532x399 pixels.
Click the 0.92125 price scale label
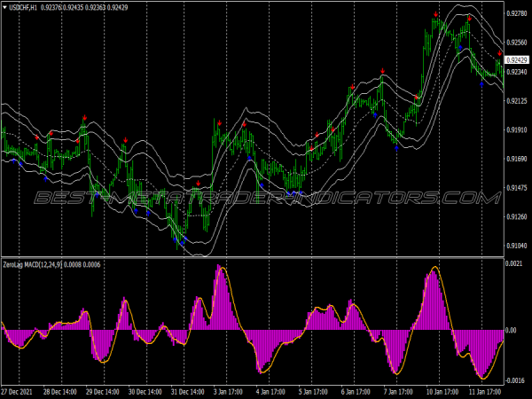[517, 101]
